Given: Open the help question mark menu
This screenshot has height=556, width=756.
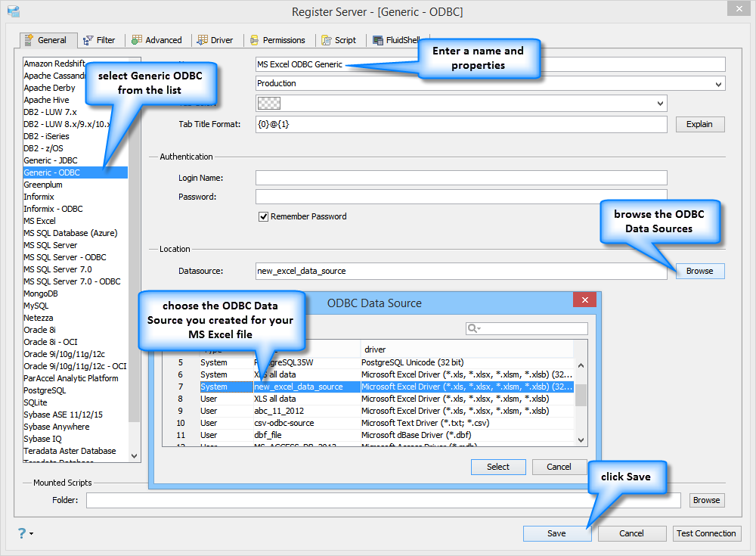Looking at the screenshot, I should 25,533.
